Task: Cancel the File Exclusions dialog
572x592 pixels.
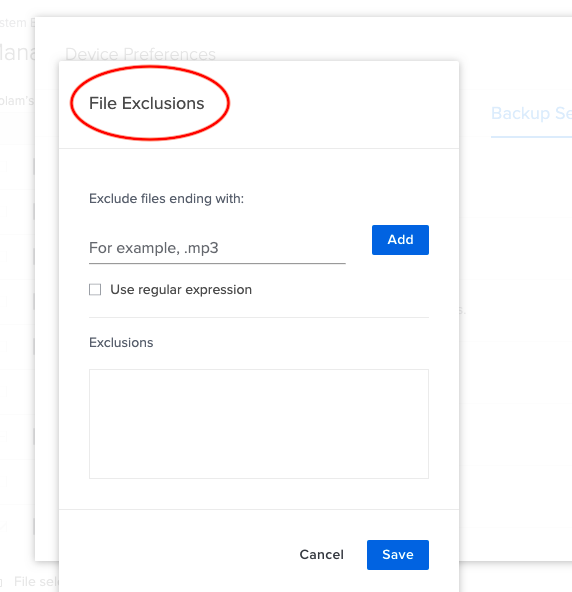Action: (x=321, y=555)
